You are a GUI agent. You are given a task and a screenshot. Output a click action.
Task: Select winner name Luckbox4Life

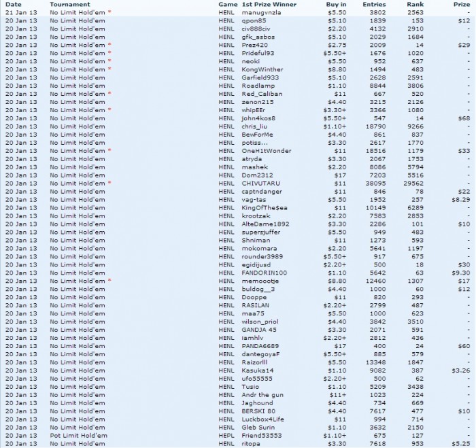click(x=263, y=419)
